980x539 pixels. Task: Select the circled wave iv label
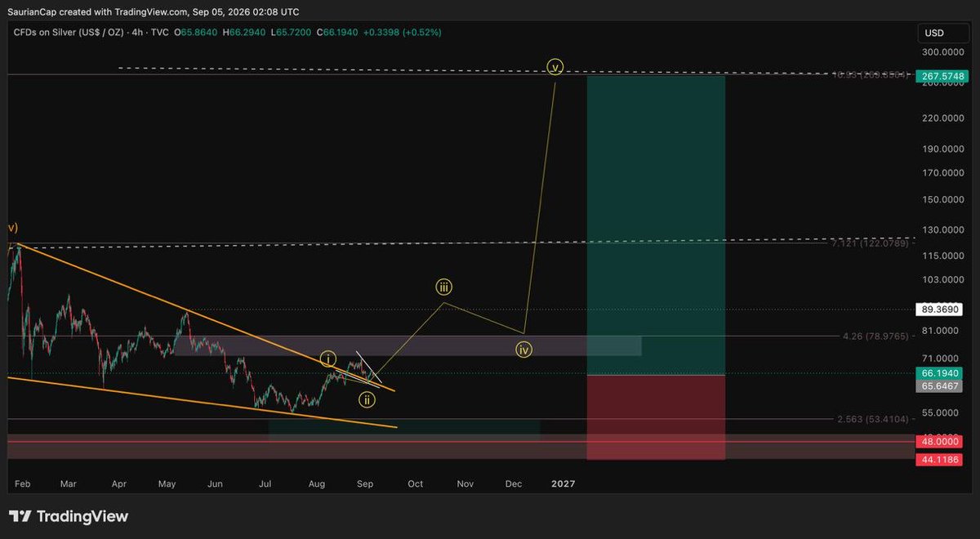coord(524,350)
